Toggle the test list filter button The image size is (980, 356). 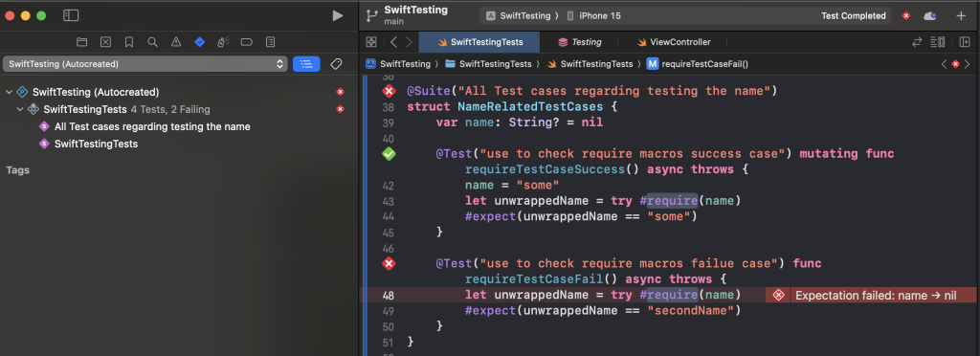306,64
